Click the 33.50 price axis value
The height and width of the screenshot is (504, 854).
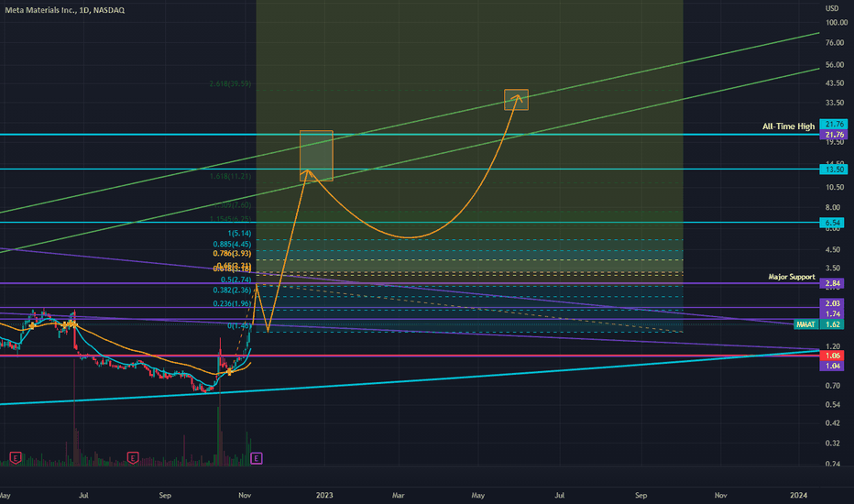pyautogui.click(x=835, y=103)
